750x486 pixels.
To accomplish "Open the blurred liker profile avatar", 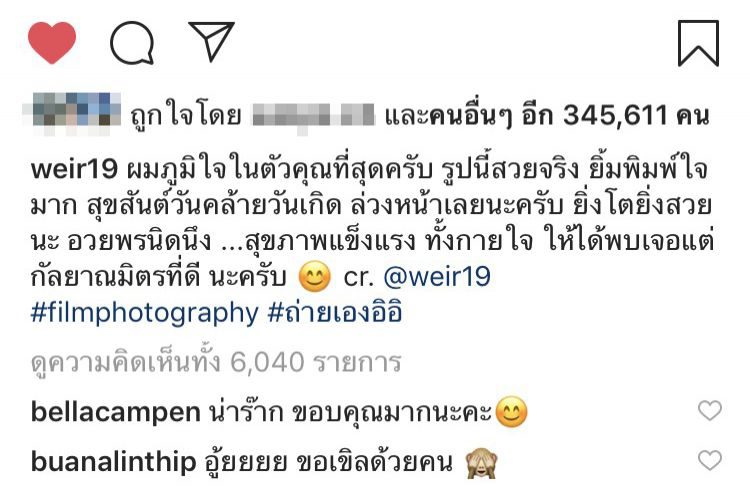I will (x=72, y=112).
